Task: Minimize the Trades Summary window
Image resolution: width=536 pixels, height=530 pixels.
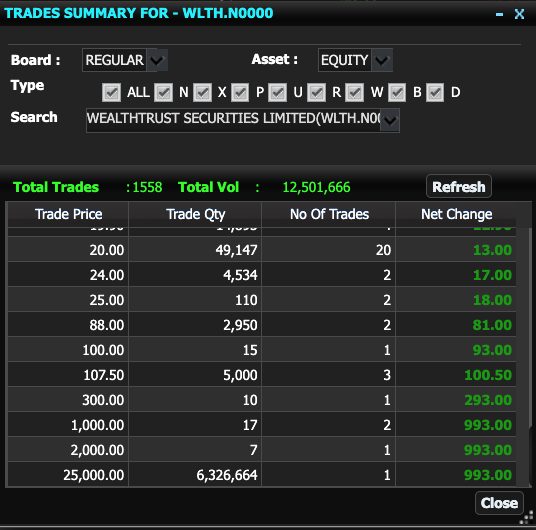Action: click(x=499, y=14)
